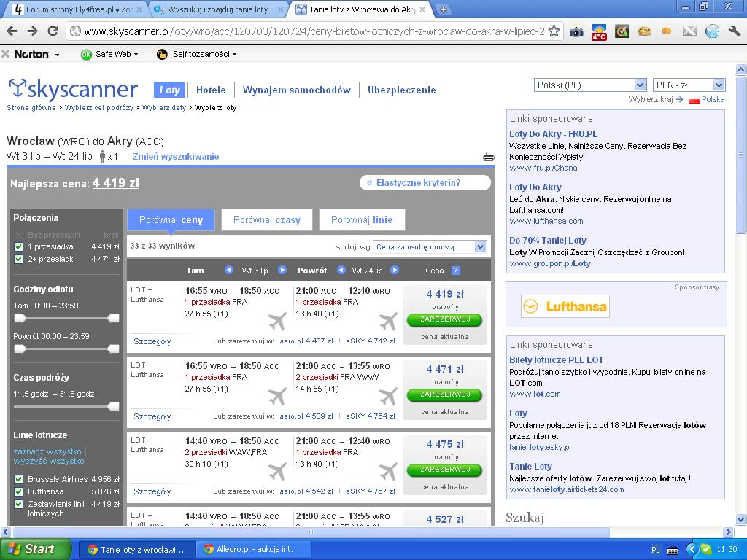Click the Safe Web OK icon
The height and width of the screenshot is (560, 747).
[x=86, y=54]
